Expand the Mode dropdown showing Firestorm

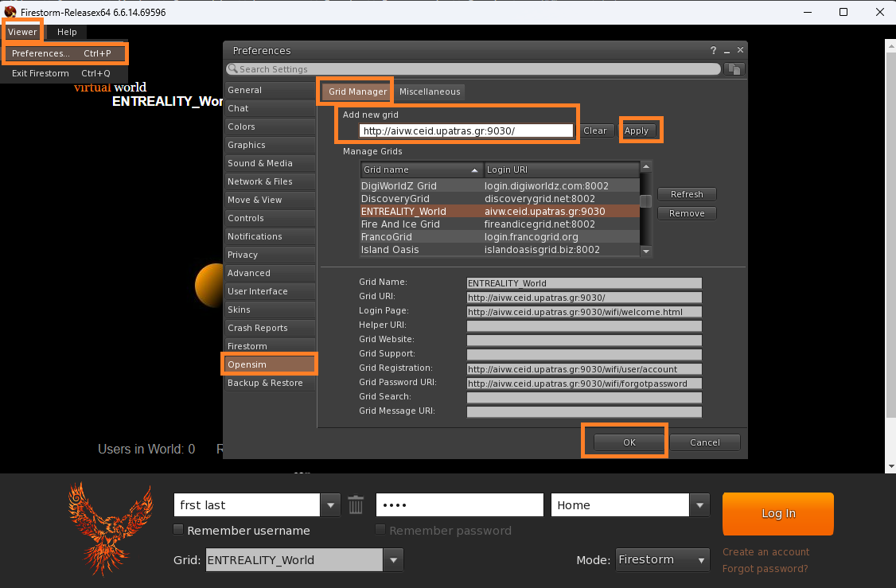[662, 560]
